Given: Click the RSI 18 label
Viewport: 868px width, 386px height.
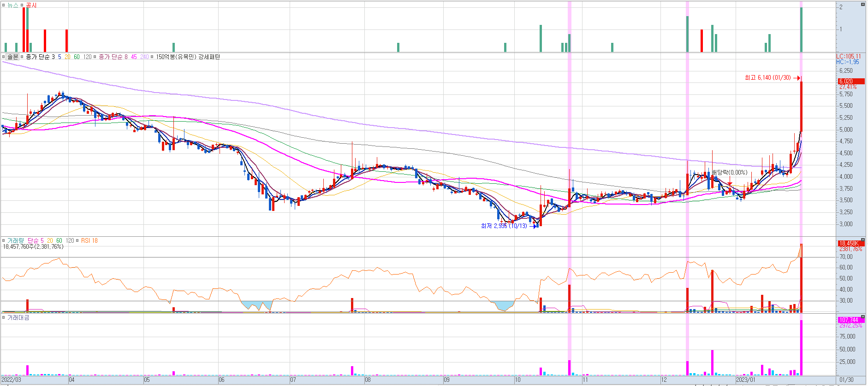Looking at the screenshot, I should [89, 240].
